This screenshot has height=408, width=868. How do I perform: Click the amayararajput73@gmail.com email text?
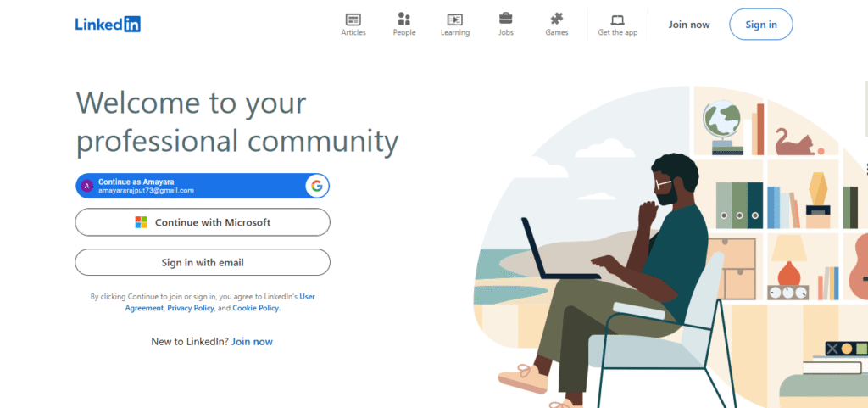coord(146,191)
